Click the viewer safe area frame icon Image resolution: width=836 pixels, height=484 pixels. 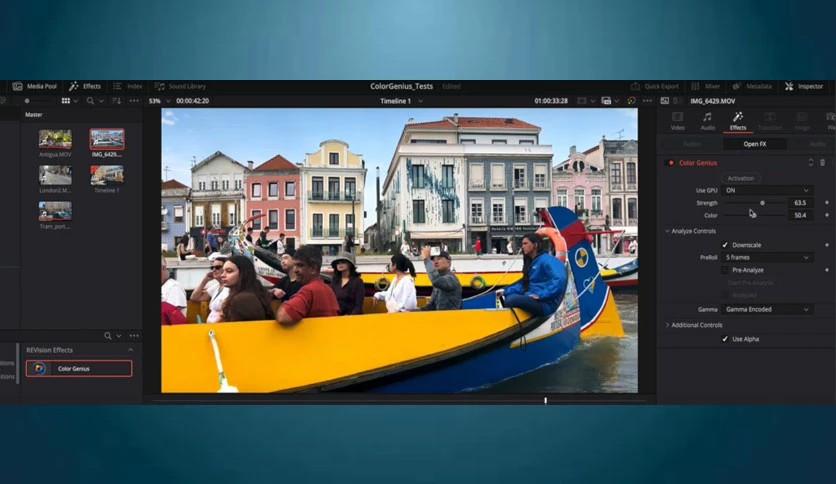(x=582, y=101)
